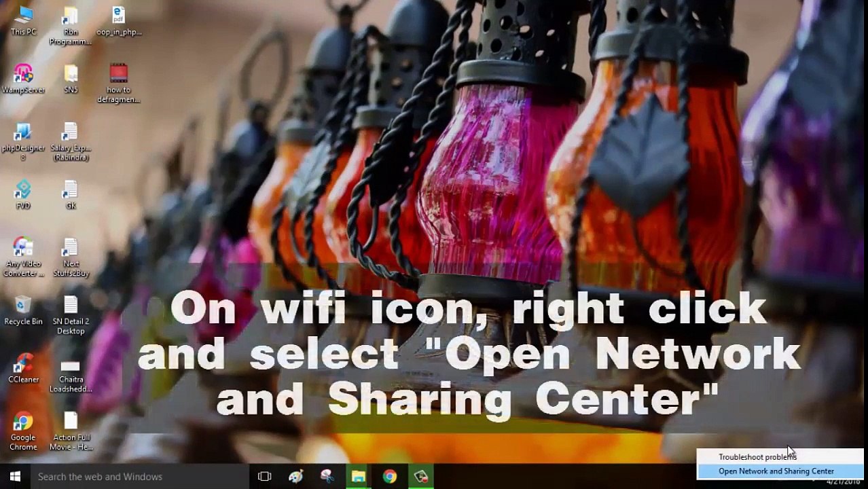Select the GK document icon
Screen dimensions: 868x489
click(x=71, y=195)
